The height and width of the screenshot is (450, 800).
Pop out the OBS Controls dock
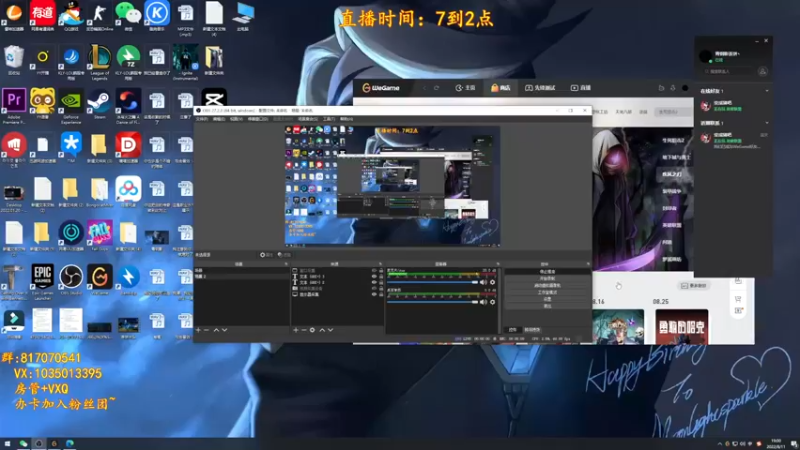[588, 264]
